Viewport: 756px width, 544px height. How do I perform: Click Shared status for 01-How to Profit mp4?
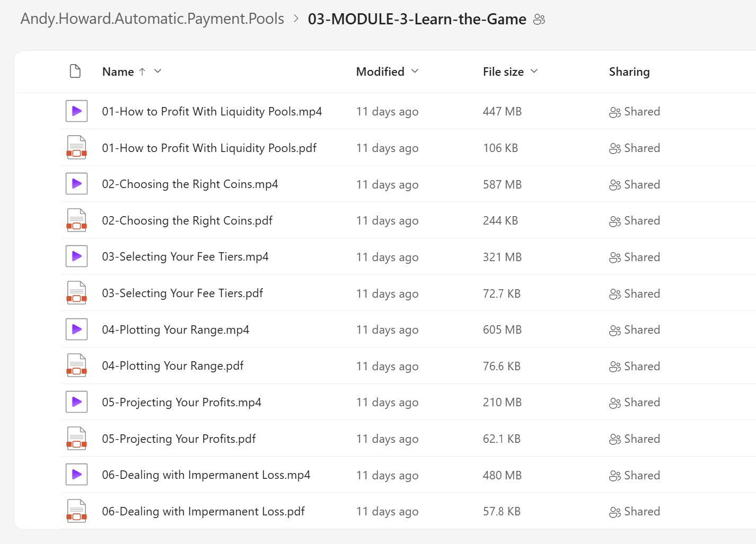click(x=635, y=112)
